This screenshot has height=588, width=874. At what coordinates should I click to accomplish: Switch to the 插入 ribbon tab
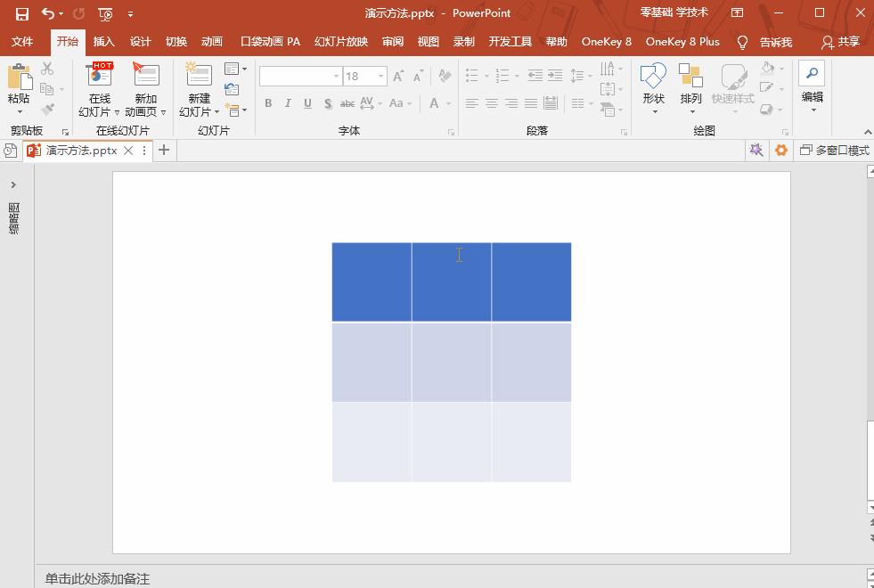pos(103,42)
